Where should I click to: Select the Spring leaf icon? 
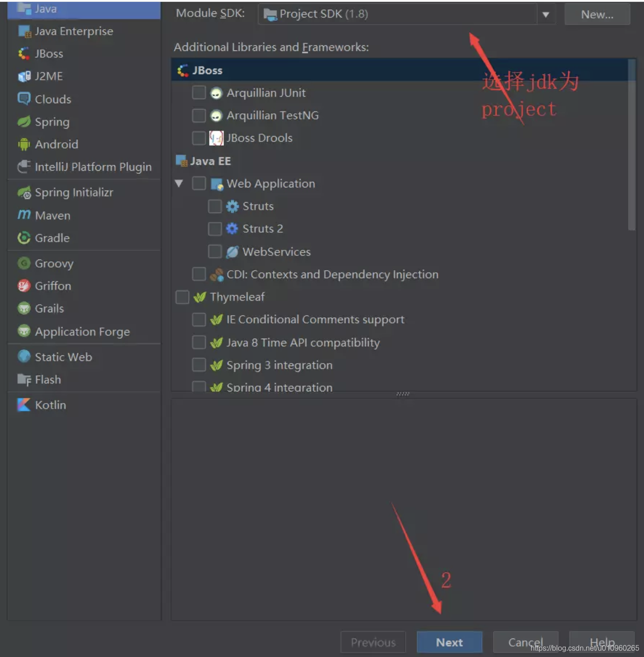[x=24, y=122]
